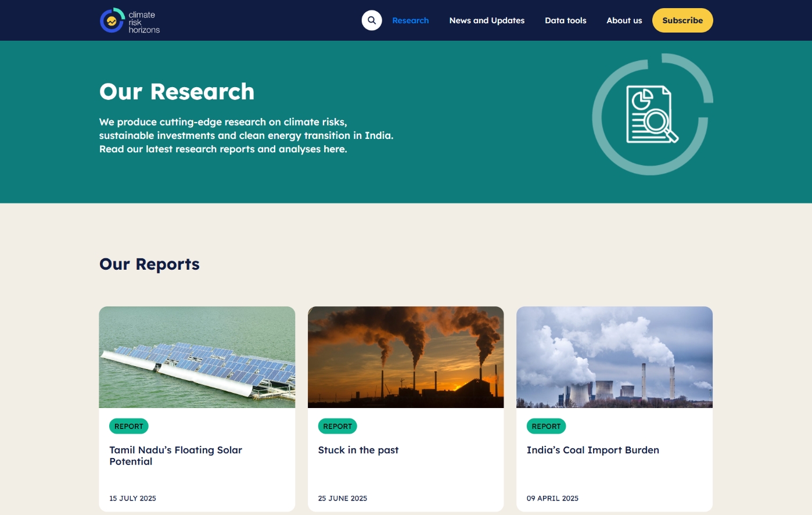Click the 25 June 2025 date

(343, 498)
